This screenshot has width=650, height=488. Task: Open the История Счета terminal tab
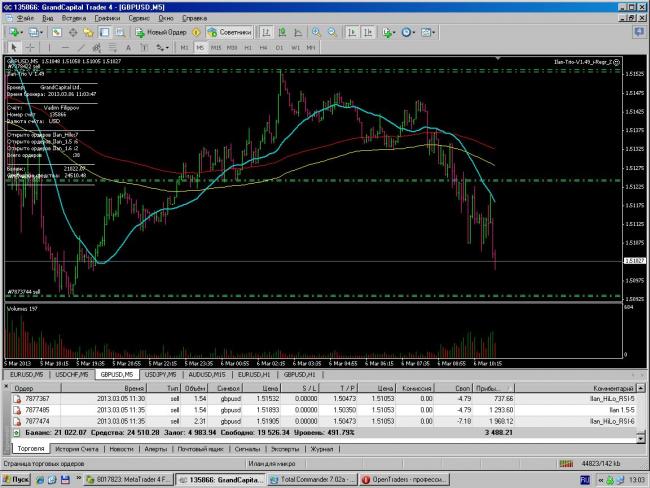(x=74, y=449)
